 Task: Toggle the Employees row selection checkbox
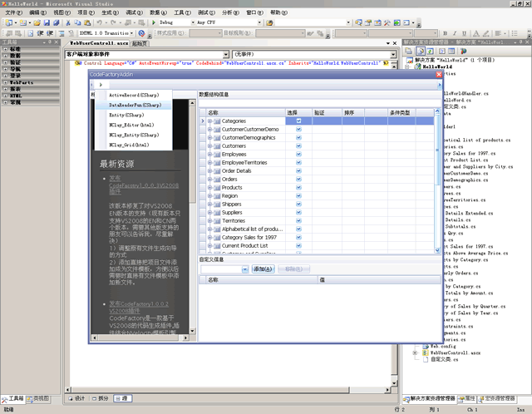pos(298,154)
